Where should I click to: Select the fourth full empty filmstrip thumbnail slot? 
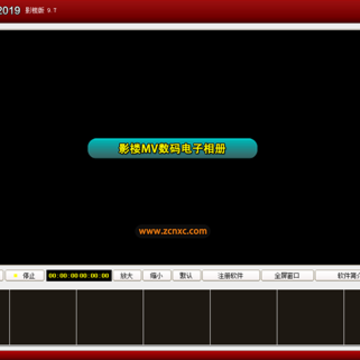pyautogui.click(x=244, y=317)
